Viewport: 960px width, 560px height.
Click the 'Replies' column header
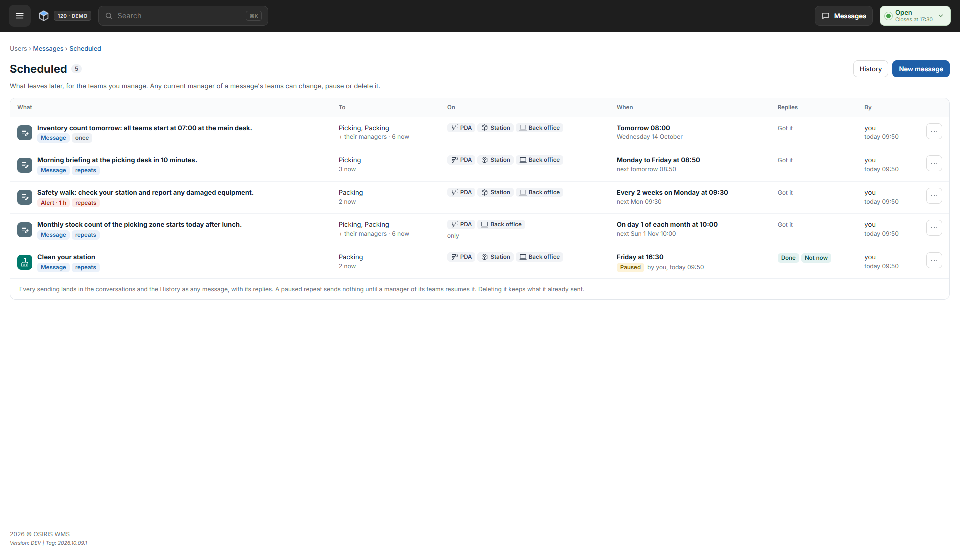pyautogui.click(x=788, y=107)
